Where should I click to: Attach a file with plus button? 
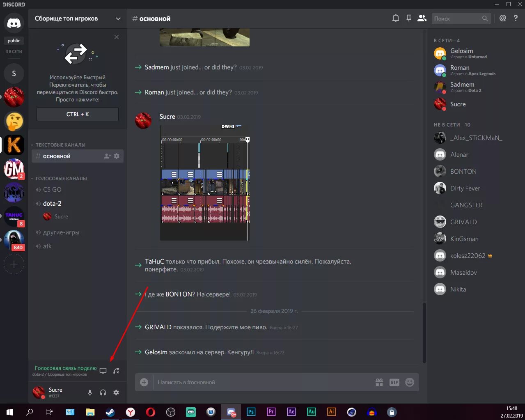[x=144, y=382]
